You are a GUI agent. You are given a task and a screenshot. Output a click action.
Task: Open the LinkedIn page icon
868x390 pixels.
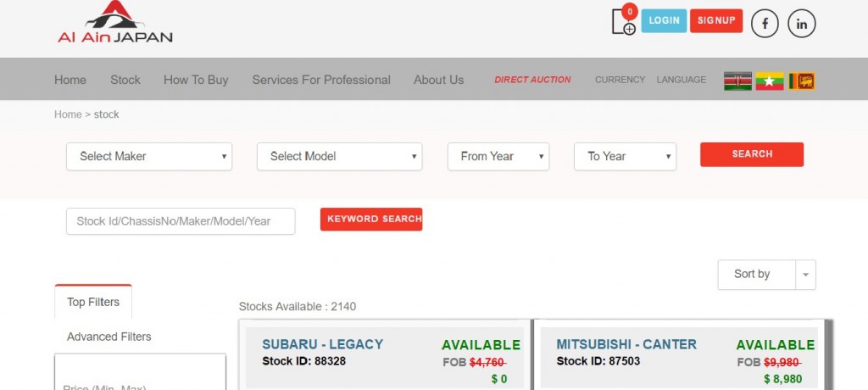[802, 24]
